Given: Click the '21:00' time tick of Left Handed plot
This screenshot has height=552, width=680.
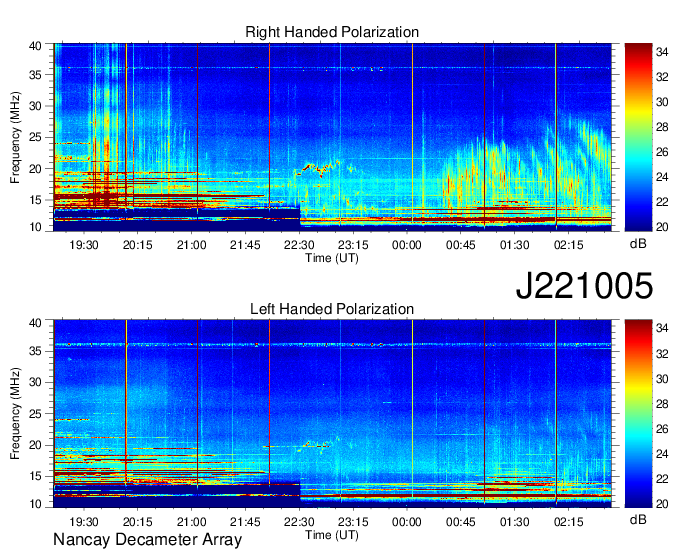Looking at the screenshot, I should click(191, 522).
